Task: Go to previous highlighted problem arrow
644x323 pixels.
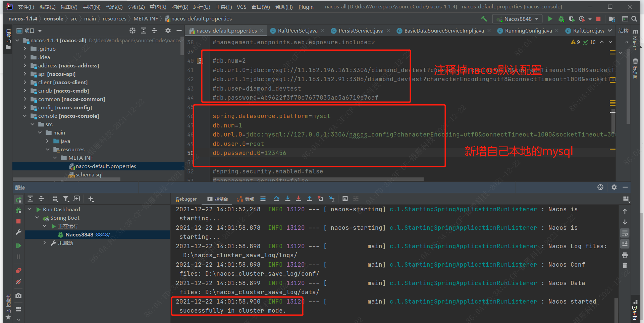Action: [602, 42]
